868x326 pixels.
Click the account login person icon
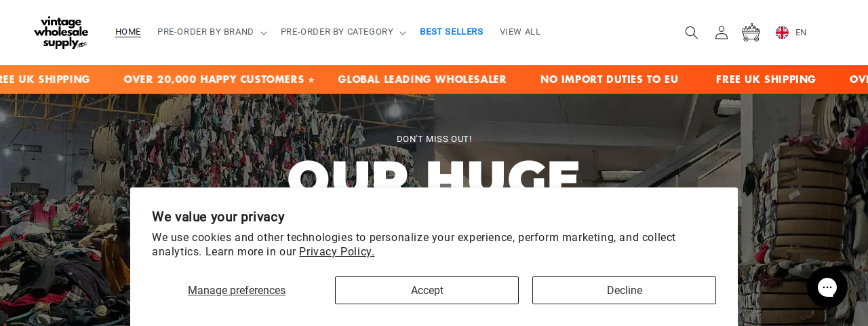(722, 33)
